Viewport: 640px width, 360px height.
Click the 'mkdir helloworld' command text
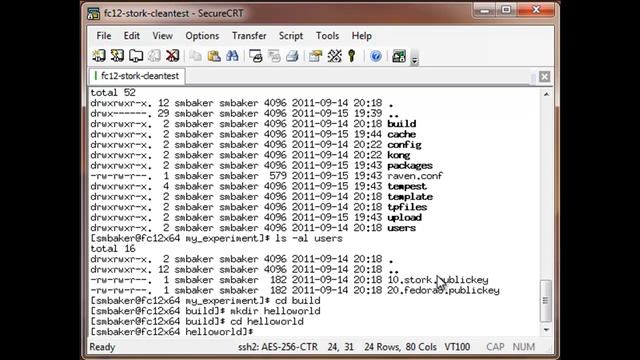click(x=275, y=311)
